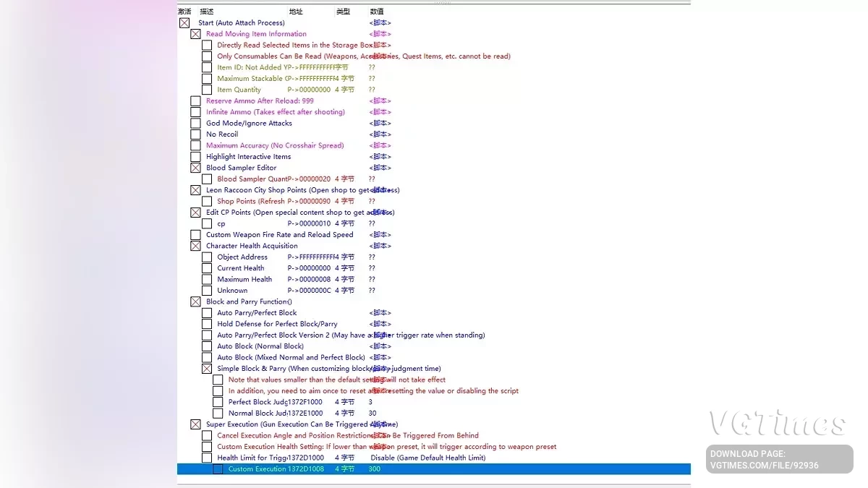Collapse the Character Health Acquisition group
Screen dimensions: 868x488
pos(195,246)
